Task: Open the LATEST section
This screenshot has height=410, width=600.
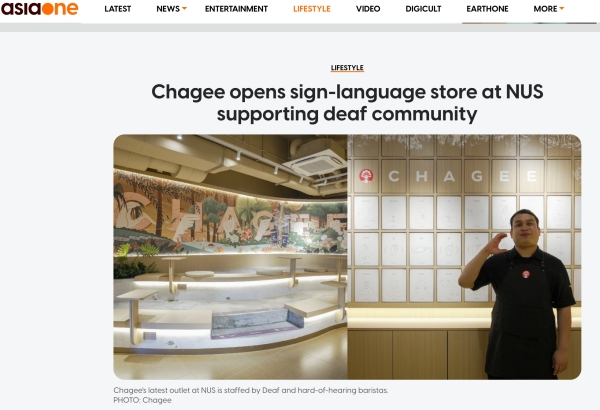Action: pos(117,9)
